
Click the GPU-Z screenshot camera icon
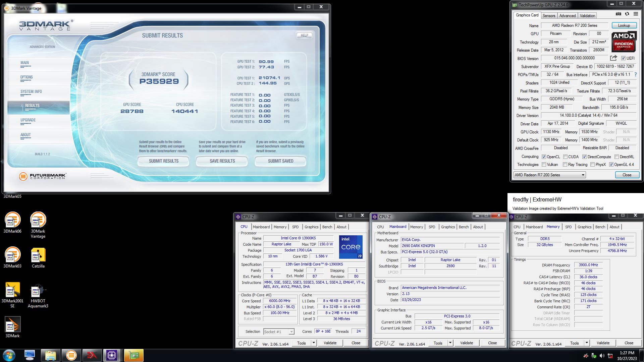point(618,14)
